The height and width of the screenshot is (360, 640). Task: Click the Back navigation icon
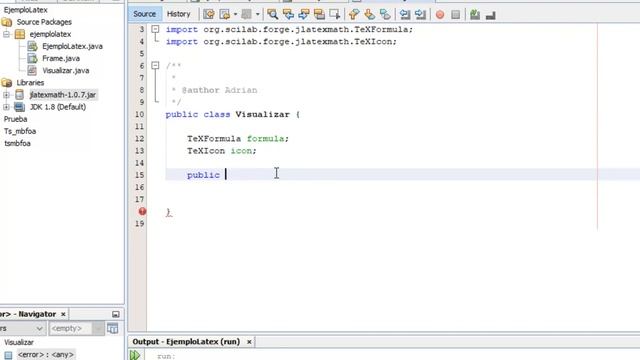(x=224, y=15)
